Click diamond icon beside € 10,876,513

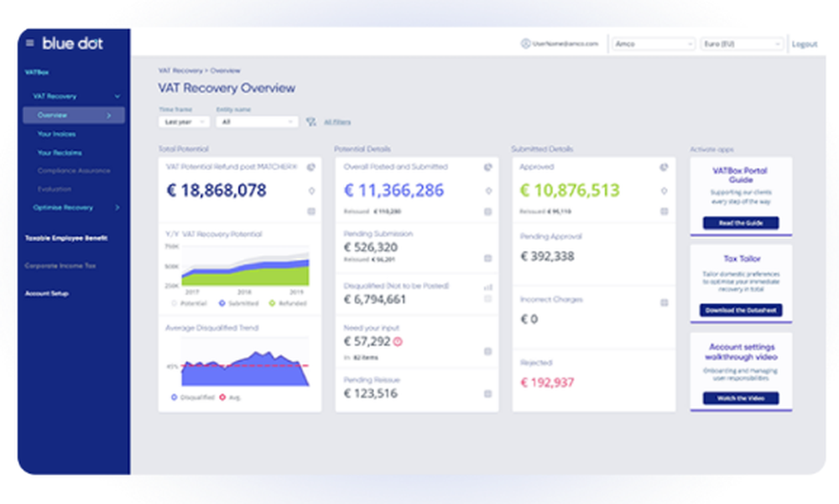click(x=664, y=190)
